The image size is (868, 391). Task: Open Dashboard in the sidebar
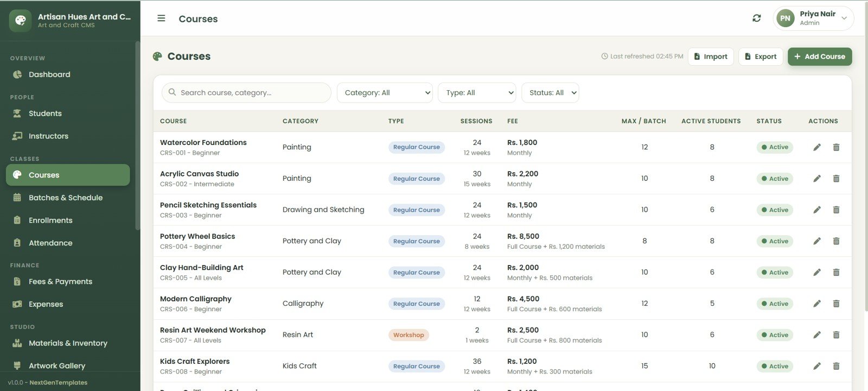[x=68, y=74]
